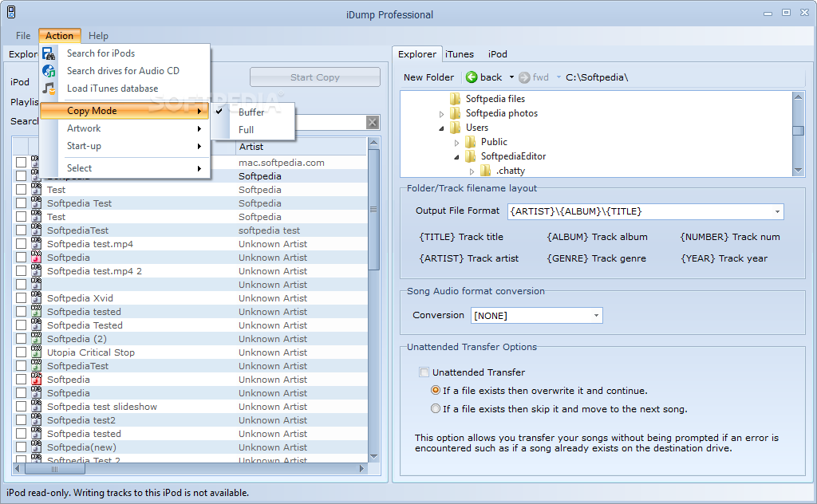Image resolution: width=817 pixels, height=504 pixels.
Task: Choose Full copy mode
Action: (x=253, y=130)
